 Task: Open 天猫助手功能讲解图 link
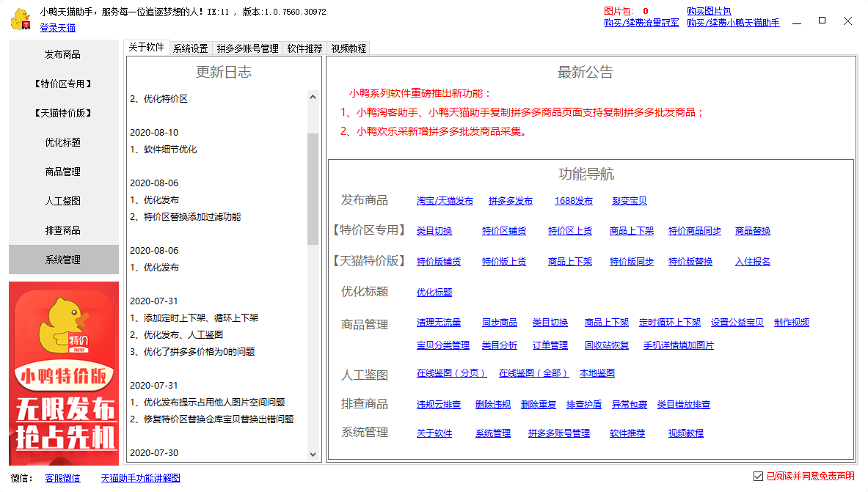[141, 478]
